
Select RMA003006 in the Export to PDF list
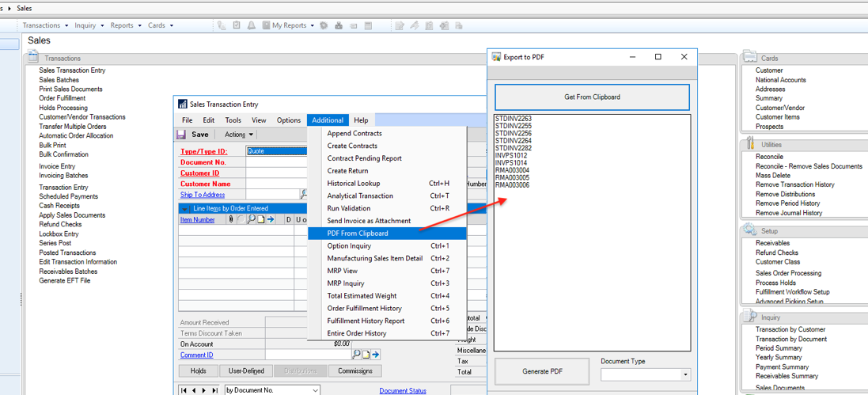tap(512, 185)
